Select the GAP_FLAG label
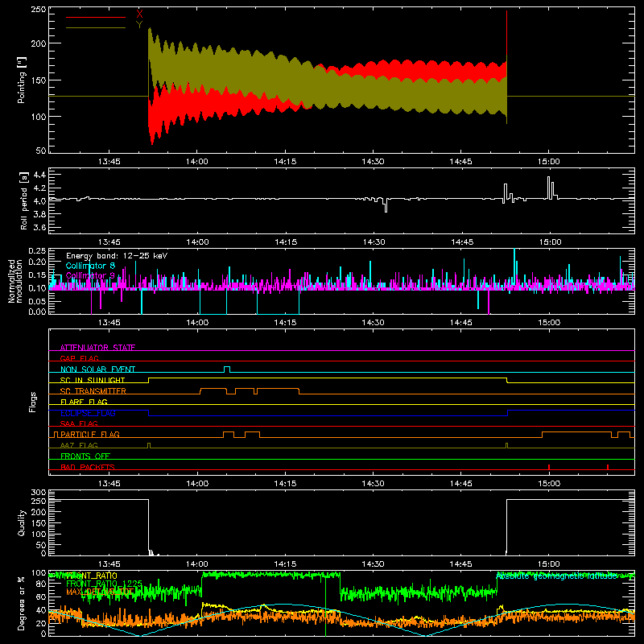The width and height of the screenshot is (644, 644). tap(79, 358)
